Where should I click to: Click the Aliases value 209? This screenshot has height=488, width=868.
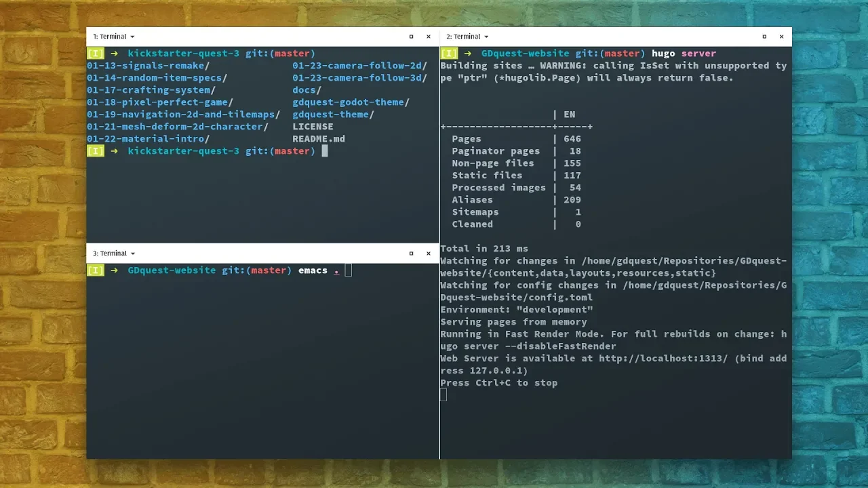coord(572,200)
